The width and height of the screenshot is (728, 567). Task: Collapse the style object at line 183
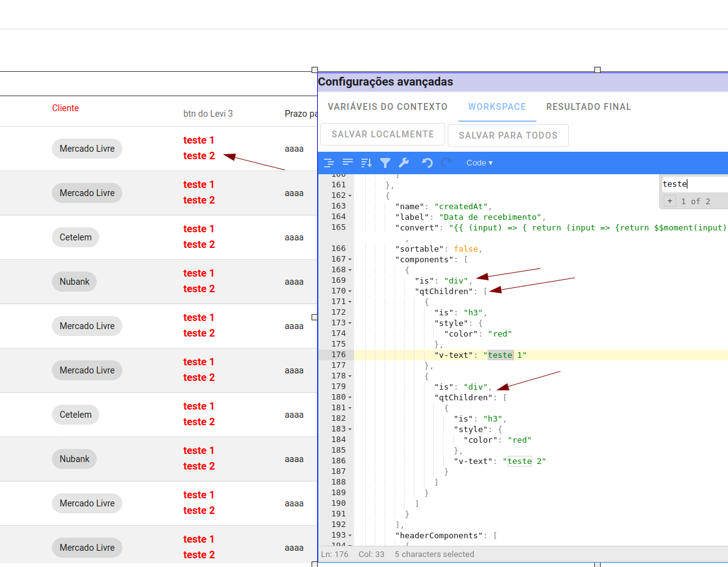[350, 430]
